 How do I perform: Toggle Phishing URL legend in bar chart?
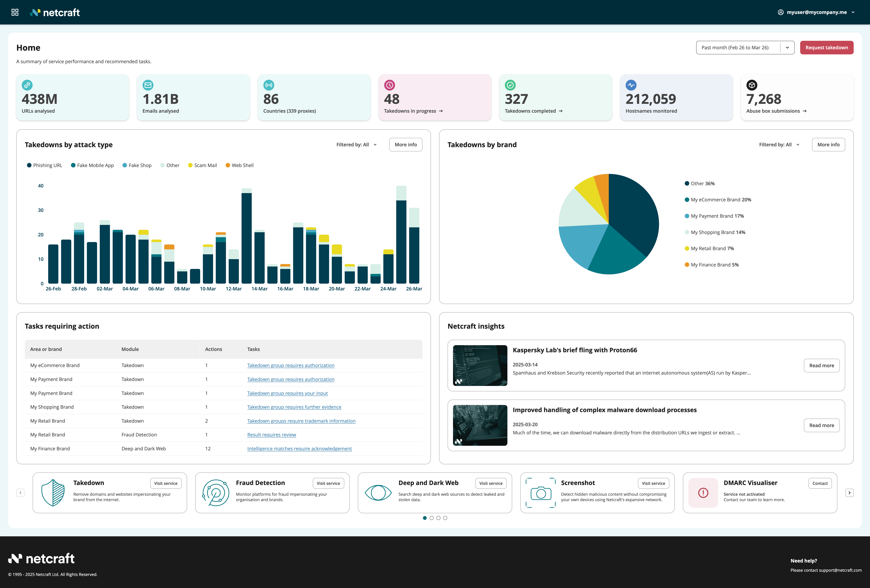point(45,165)
